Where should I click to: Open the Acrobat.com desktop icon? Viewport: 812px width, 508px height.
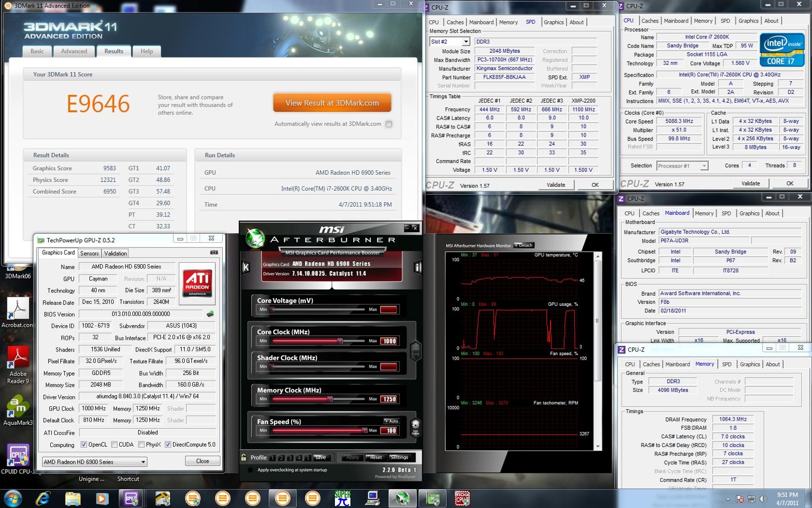(x=17, y=313)
